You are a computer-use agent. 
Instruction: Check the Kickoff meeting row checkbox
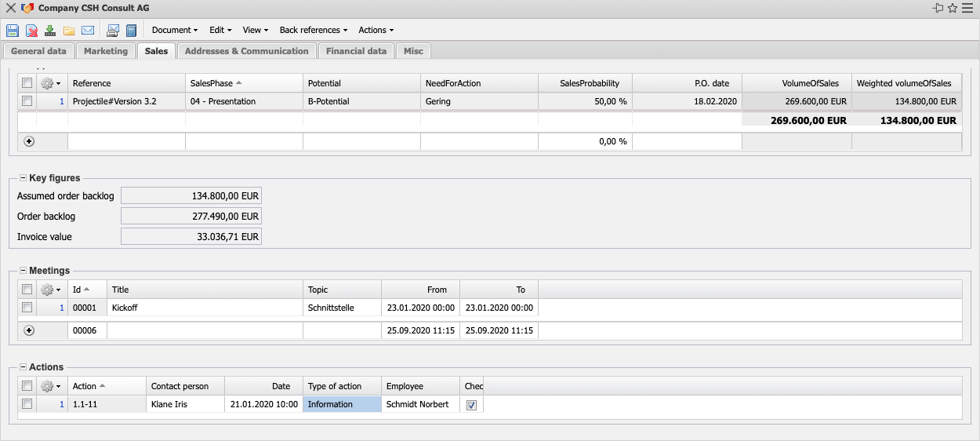click(27, 308)
